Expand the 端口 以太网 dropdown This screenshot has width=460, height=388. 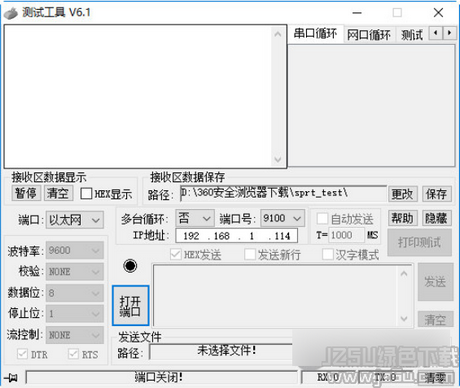point(75,220)
